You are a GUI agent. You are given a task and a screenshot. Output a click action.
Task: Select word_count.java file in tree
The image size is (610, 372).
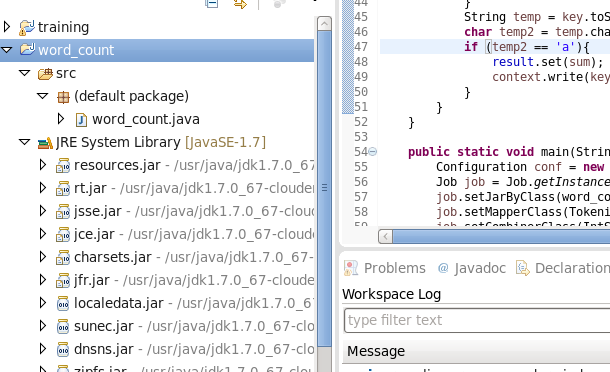pyautogui.click(x=146, y=119)
